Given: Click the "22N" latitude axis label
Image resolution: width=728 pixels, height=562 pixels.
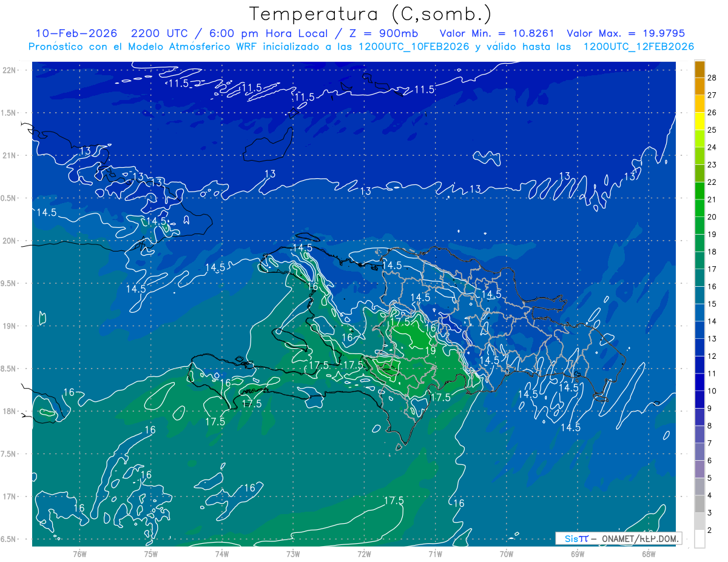Looking at the screenshot, I should (x=8, y=70).
